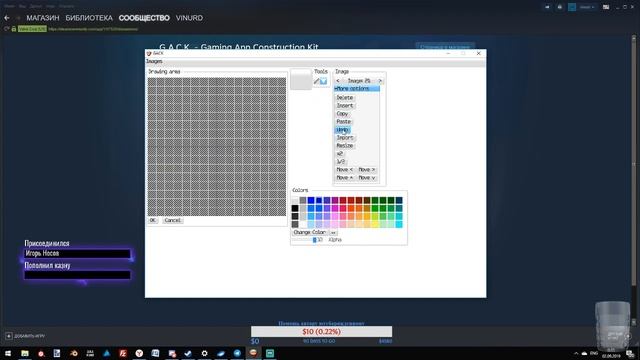
Task: Click the Steam back arrow
Action: [7, 18]
